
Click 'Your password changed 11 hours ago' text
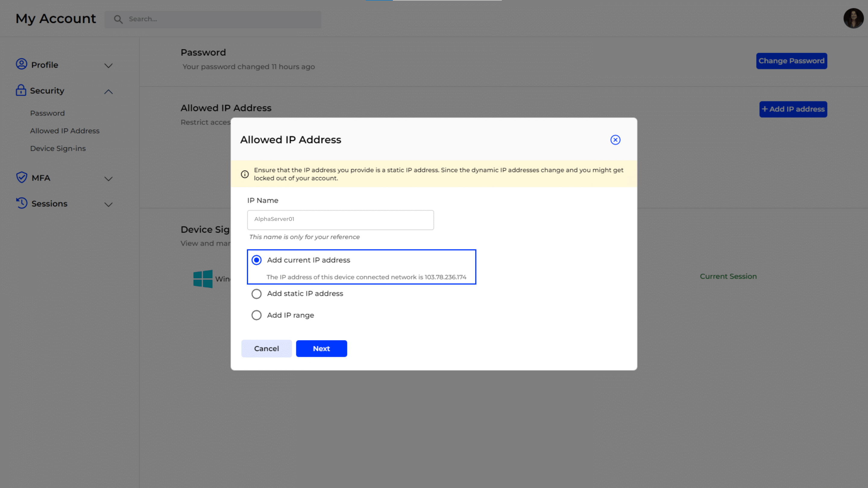[x=249, y=67]
